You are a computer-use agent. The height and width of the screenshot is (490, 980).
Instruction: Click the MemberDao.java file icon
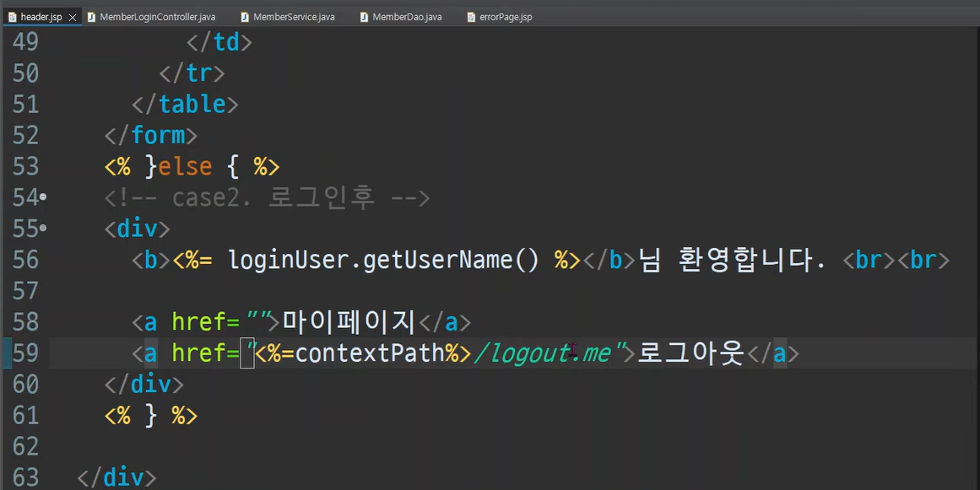pos(364,17)
